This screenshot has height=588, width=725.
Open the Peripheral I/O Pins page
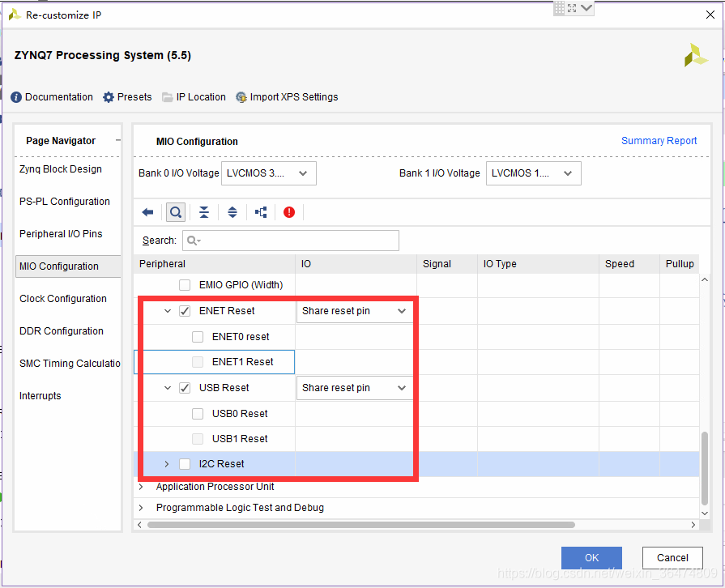click(61, 234)
